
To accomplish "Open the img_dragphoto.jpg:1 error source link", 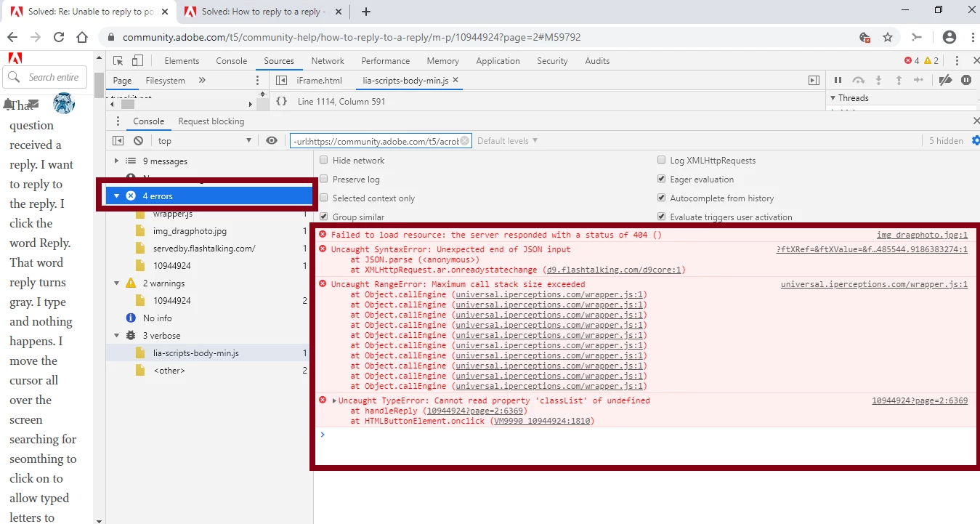I will [x=922, y=235].
